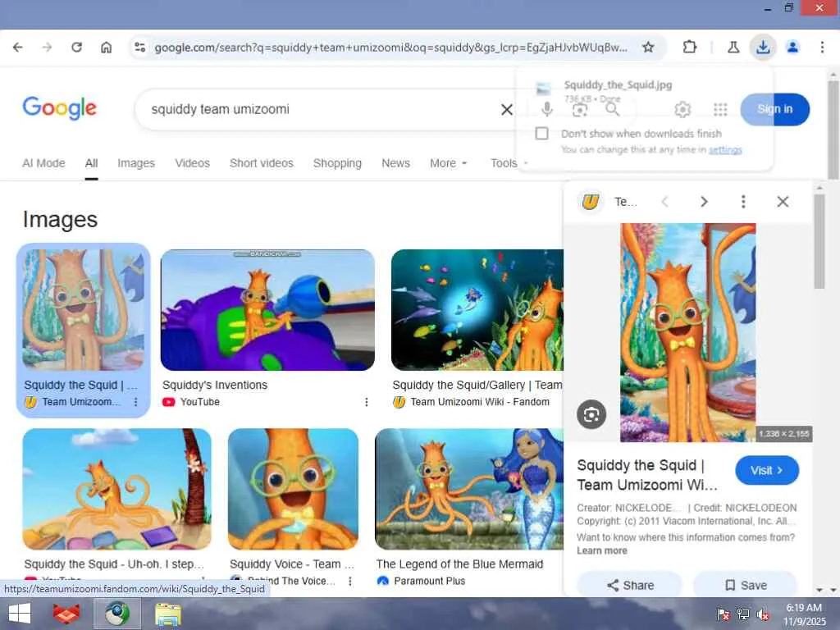Tick Don't show when downloads finish checkbox
The width and height of the screenshot is (840, 630).
541,134
